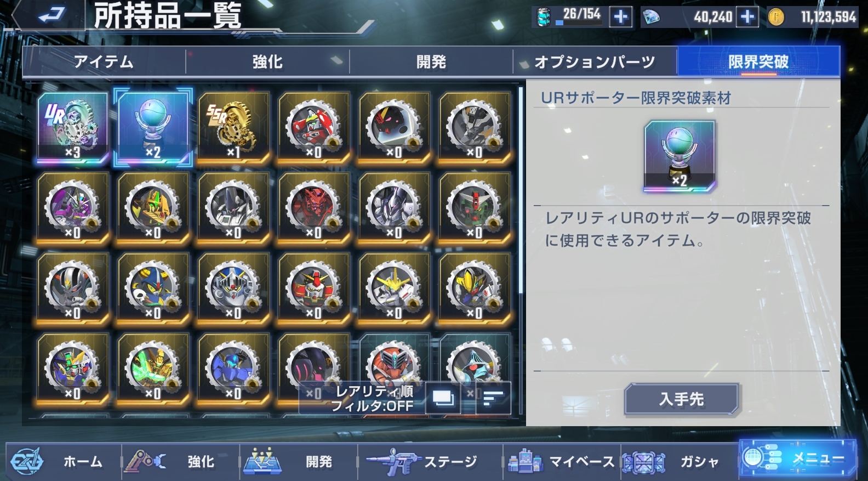Open the 強化 tab at top
Screen dimensions: 868x481
267,61
